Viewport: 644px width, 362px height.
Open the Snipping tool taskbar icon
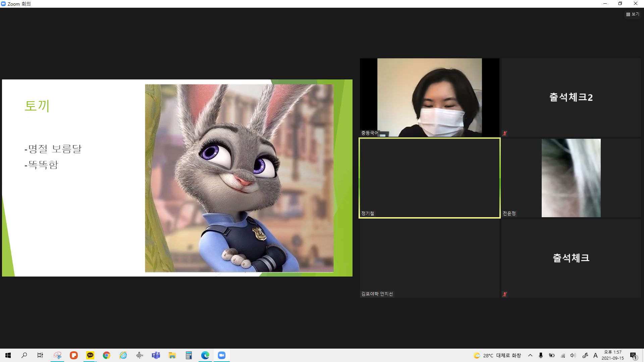click(x=57, y=355)
